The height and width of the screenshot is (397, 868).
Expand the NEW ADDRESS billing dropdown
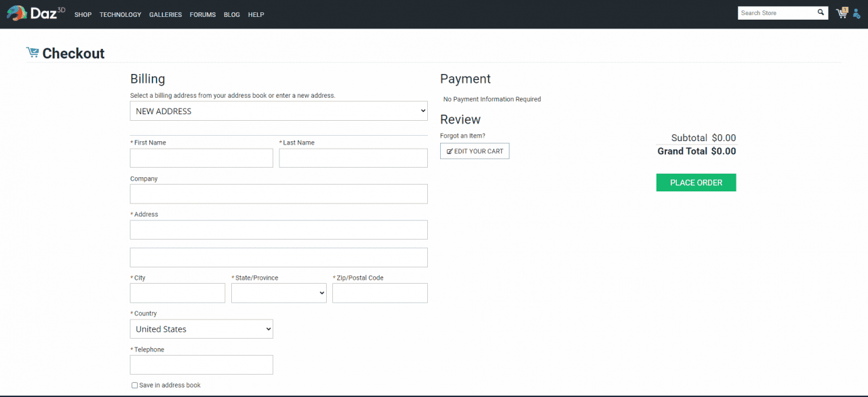tap(279, 111)
